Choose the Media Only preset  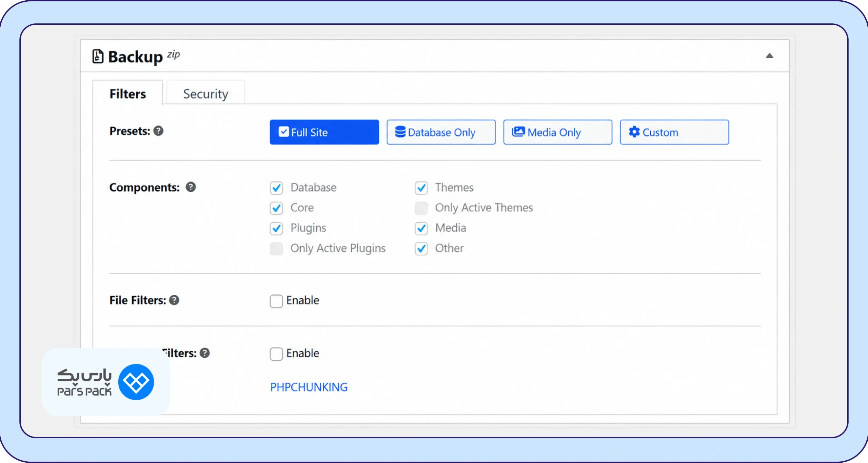[557, 132]
